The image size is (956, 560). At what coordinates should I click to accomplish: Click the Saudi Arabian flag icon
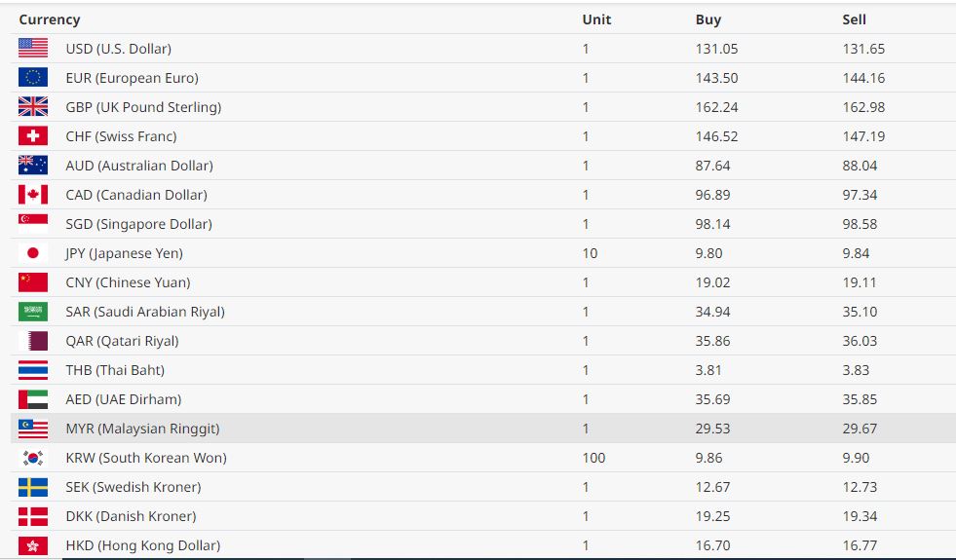tap(32, 312)
